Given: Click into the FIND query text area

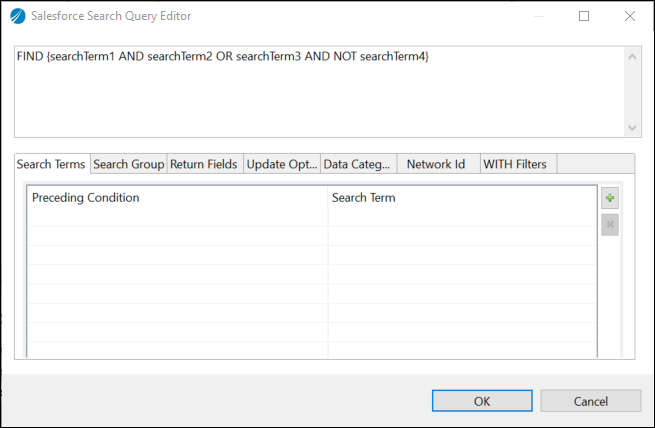Looking at the screenshot, I should coord(318,90).
